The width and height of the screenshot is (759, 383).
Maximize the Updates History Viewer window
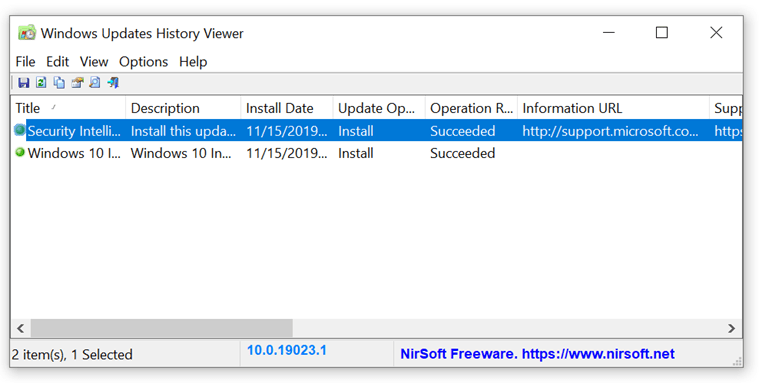click(x=662, y=32)
